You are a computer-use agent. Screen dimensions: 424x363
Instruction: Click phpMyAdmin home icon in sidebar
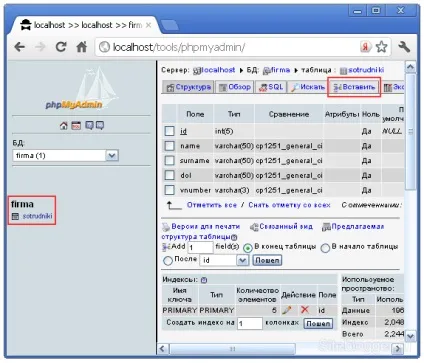pyautogui.click(x=63, y=126)
